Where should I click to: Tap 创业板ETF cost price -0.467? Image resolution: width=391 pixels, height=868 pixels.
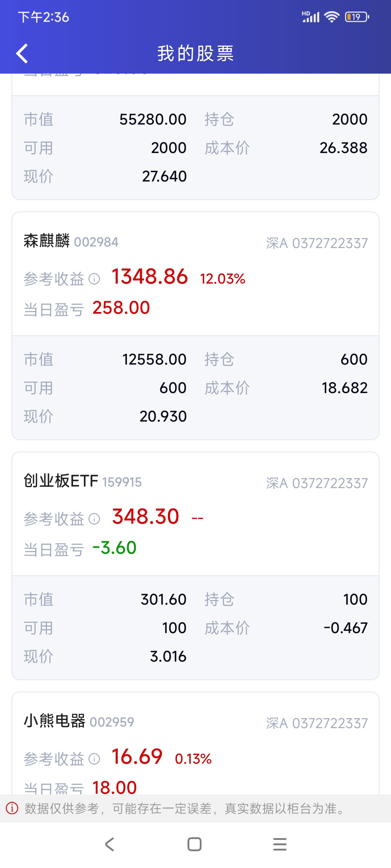pos(345,628)
